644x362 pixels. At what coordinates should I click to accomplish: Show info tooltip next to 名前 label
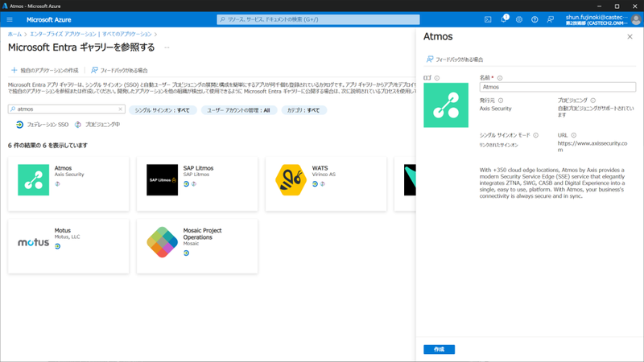pos(500,77)
